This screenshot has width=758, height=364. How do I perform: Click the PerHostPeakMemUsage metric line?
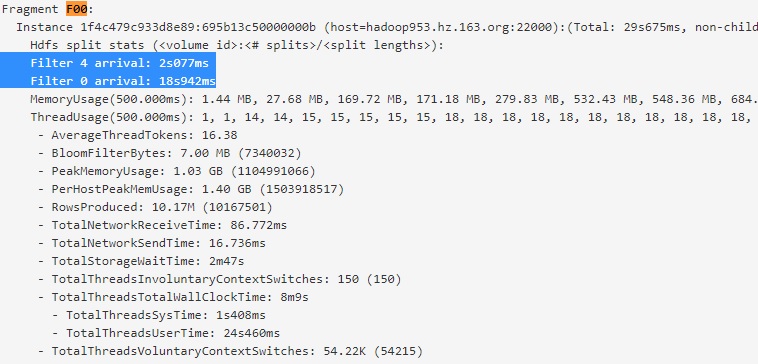191,189
